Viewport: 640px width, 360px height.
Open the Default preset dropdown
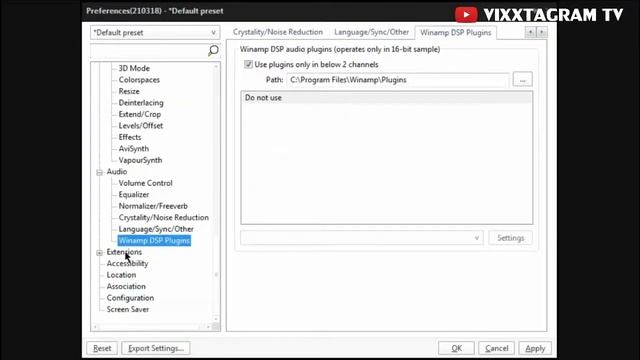tap(155, 33)
